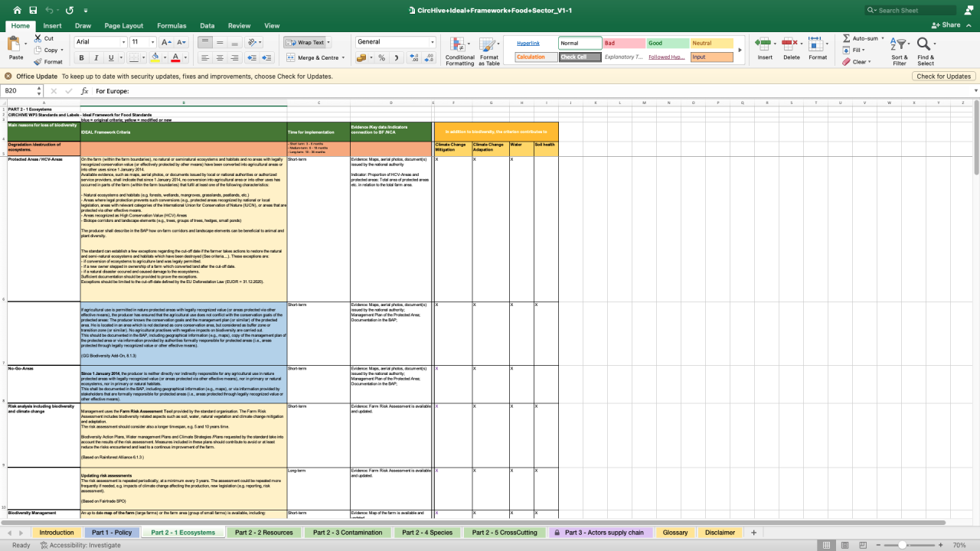
Task: Click Accessibility: Investigate in status bar
Action: (80, 545)
